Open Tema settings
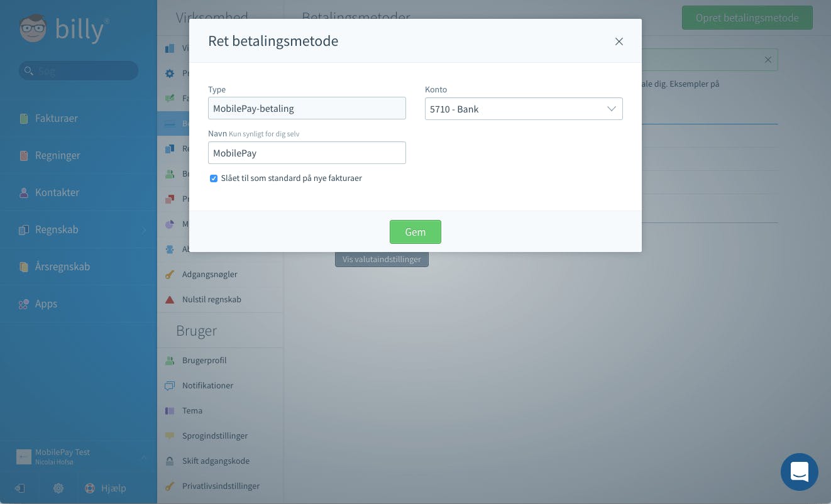This screenshot has height=504, width=831. coord(192,410)
